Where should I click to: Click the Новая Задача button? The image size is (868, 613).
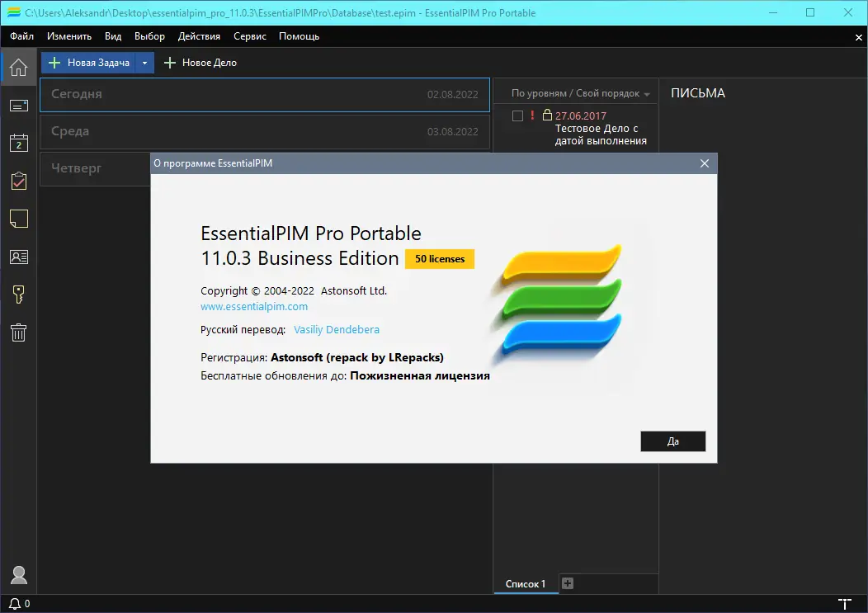point(89,63)
